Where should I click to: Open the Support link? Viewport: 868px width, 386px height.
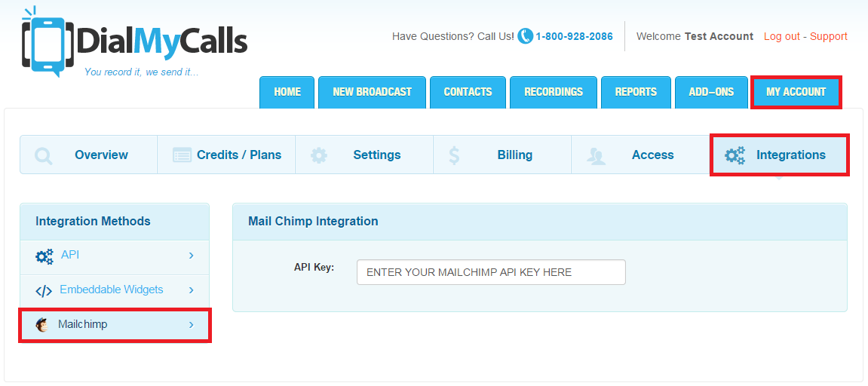829,36
